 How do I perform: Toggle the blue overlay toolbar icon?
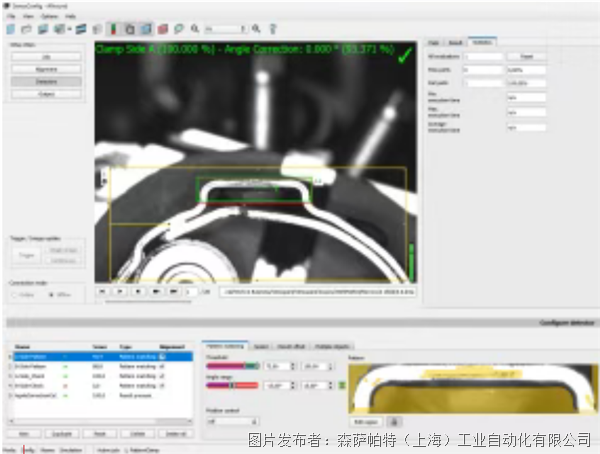[x=146, y=29]
